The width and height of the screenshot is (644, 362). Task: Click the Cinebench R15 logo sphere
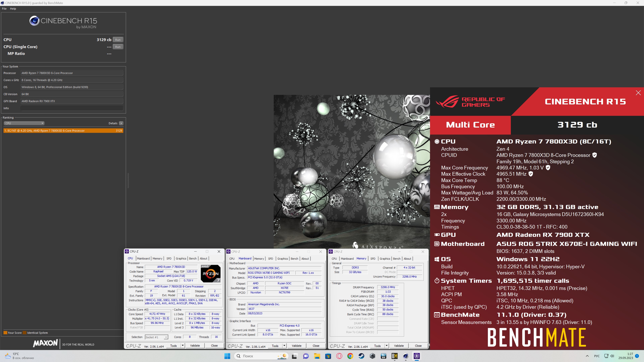point(34,21)
